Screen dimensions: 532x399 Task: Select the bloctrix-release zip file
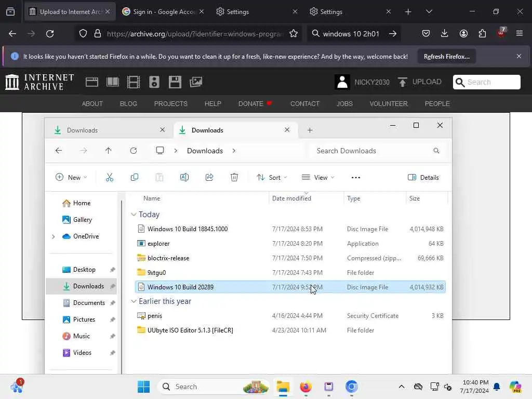click(290, 258)
